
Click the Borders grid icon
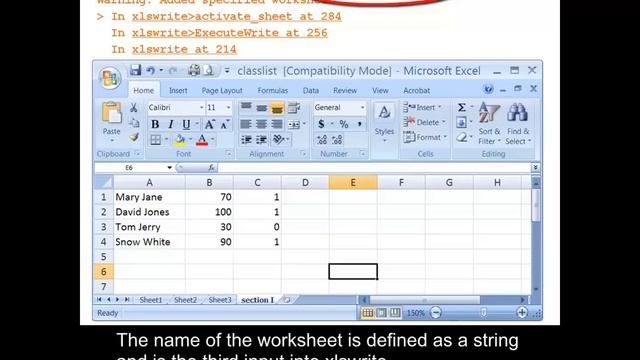156,140
